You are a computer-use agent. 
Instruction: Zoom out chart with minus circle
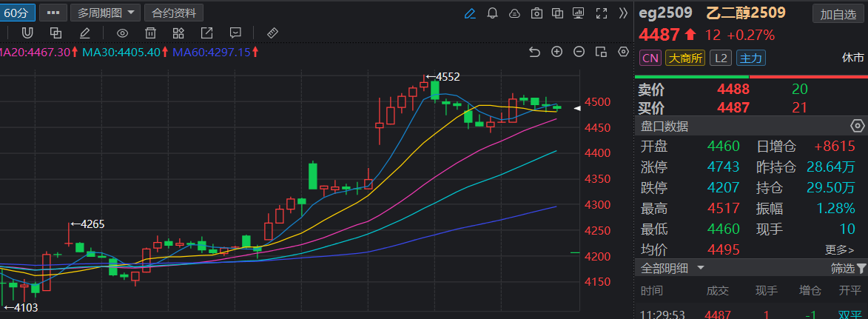(x=579, y=52)
